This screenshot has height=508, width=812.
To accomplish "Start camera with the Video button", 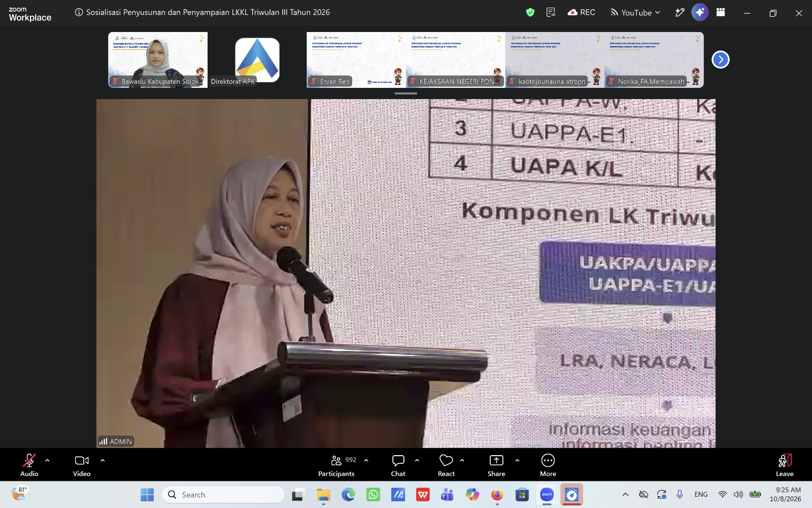I will click(82, 465).
